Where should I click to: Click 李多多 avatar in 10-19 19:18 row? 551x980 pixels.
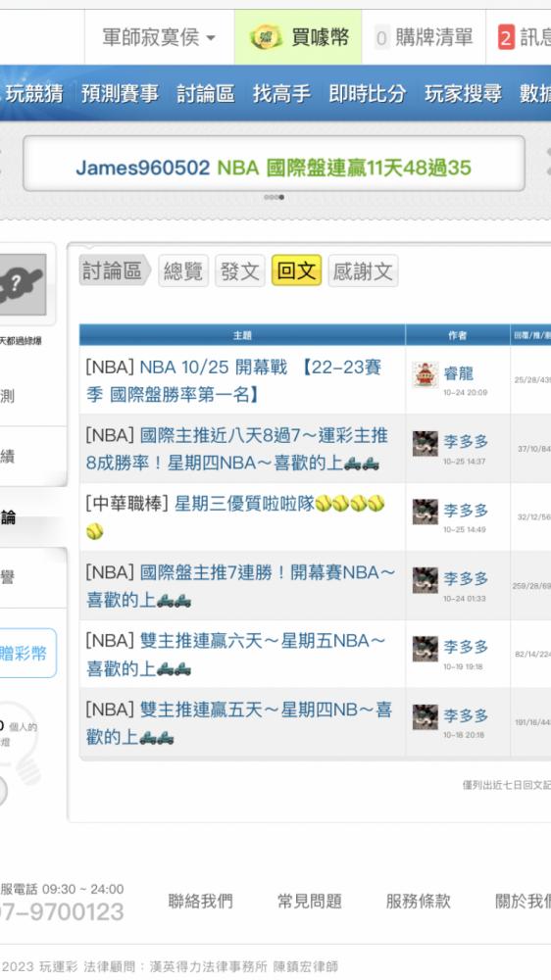coord(426,649)
